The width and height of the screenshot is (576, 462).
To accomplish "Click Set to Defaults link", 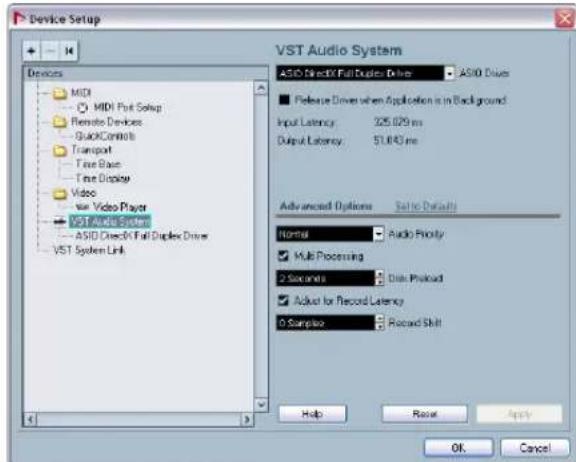I will coord(426,206).
